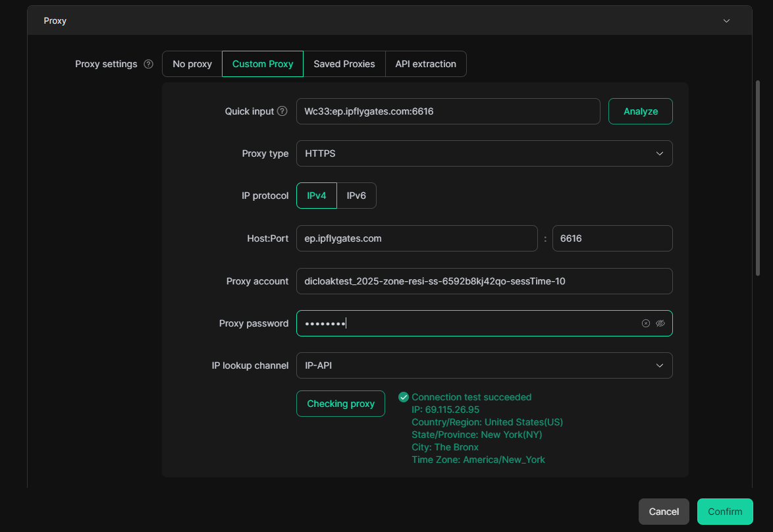Viewport: 773px width, 532px height.
Task: Cancel the proxy dialog
Action: 664,512
